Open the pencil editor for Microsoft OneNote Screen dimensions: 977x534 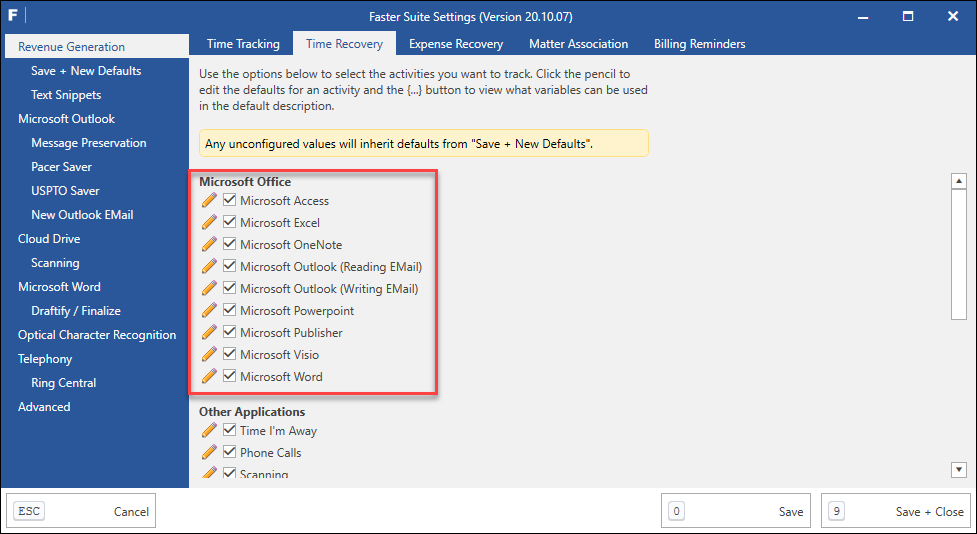[209, 244]
